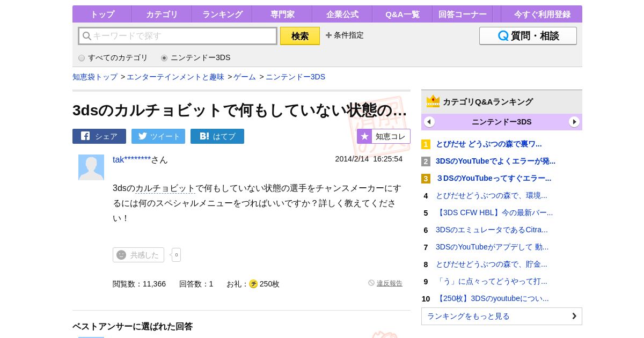Open rank 10 【250枚】3DSのyoutube link
644x338 pixels.
(492, 298)
